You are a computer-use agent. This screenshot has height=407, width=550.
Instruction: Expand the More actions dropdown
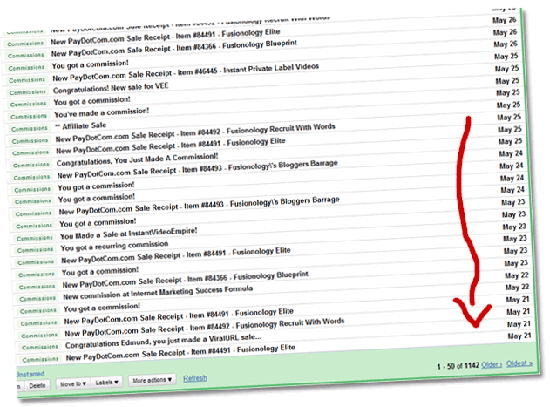tap(152, 380)
